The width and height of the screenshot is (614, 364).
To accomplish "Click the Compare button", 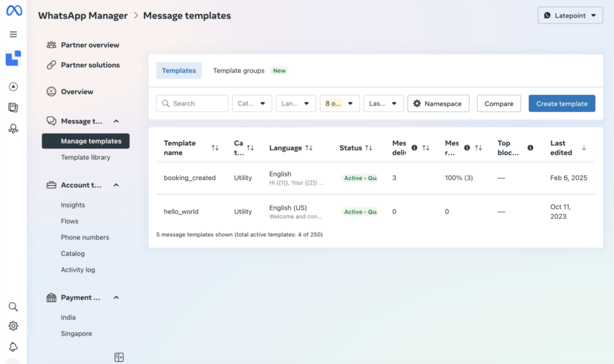I will pos(498,103).
